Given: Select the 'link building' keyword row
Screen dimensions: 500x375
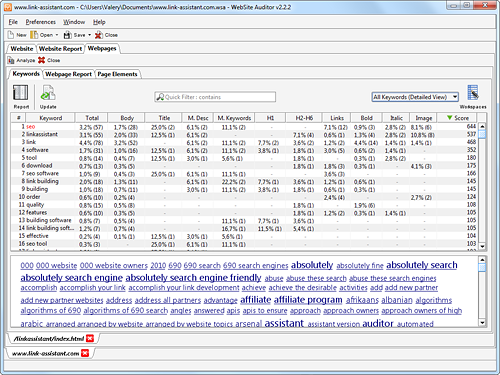Looking at the screenshot, I should pyautogui.click(x=244, y=181).
